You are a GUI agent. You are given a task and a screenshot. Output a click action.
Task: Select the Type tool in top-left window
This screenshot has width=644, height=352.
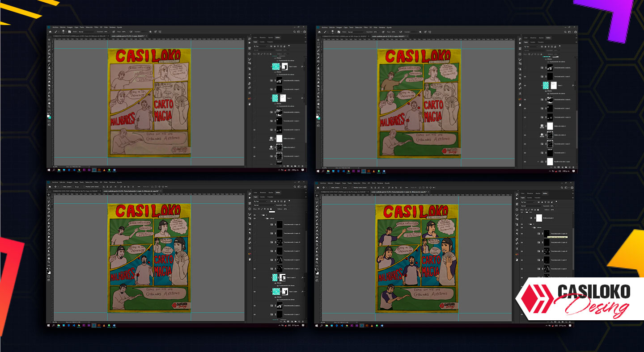[49, 89]
